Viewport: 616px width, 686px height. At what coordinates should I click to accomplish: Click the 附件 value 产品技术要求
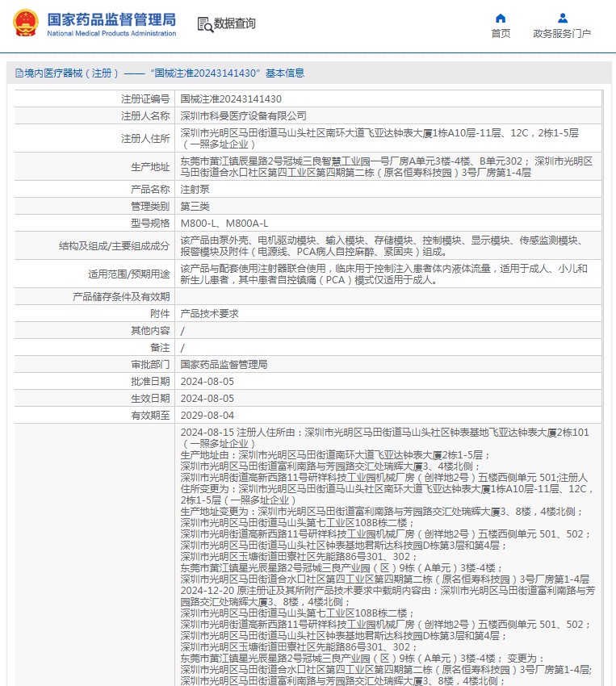click(x=208, y=313)
